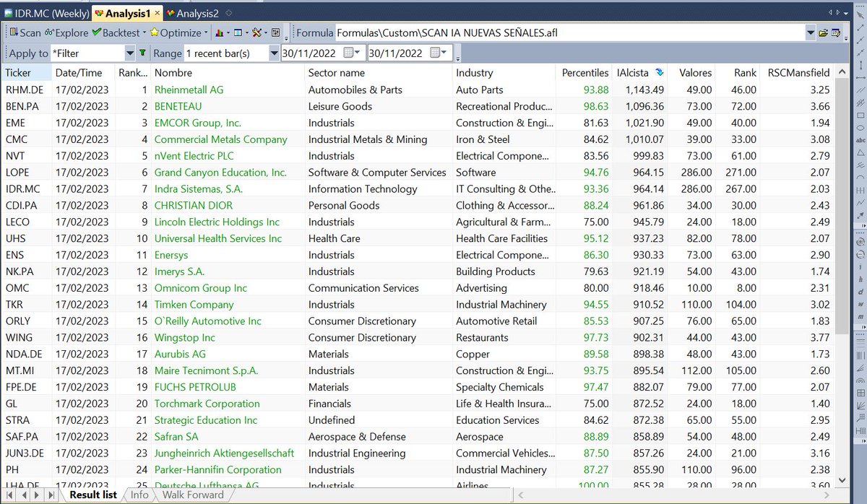Switch to daily 'd' interval icon
Viewport: 867px width, 504px height.
(x=859, y=290)
